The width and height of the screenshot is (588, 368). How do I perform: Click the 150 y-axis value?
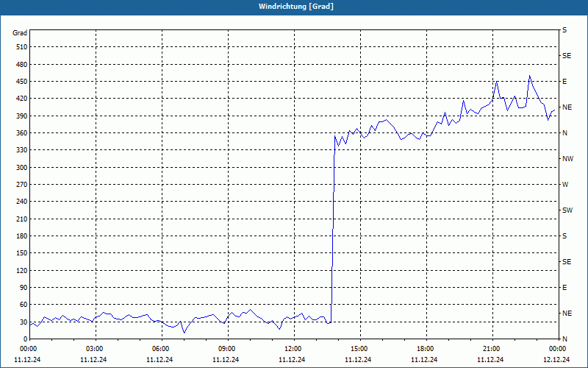pyautogui.click(x=22, y=253)
